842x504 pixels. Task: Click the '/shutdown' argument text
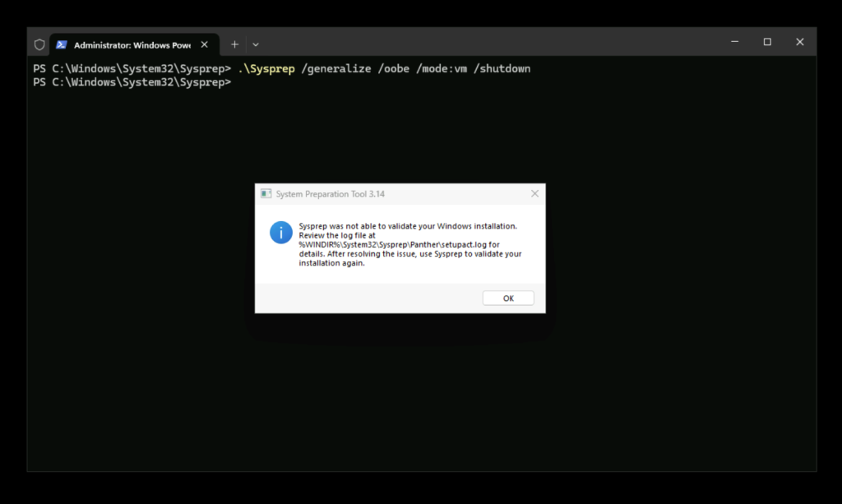coord(502,69)
